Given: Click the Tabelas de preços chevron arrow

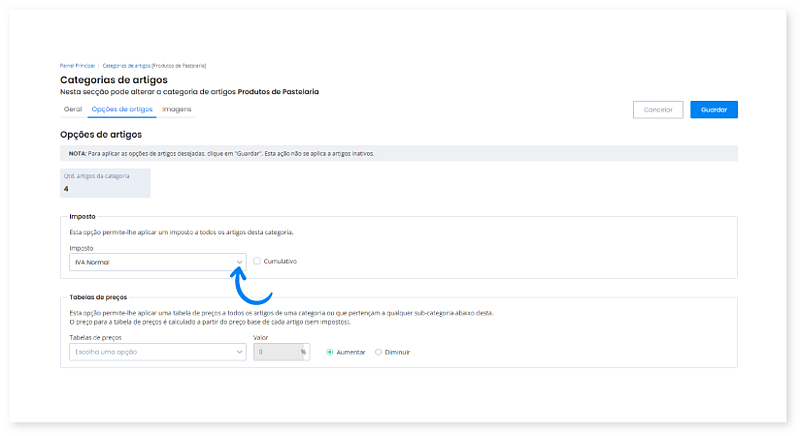Looking at the screenshot, I should coord(239,352).
